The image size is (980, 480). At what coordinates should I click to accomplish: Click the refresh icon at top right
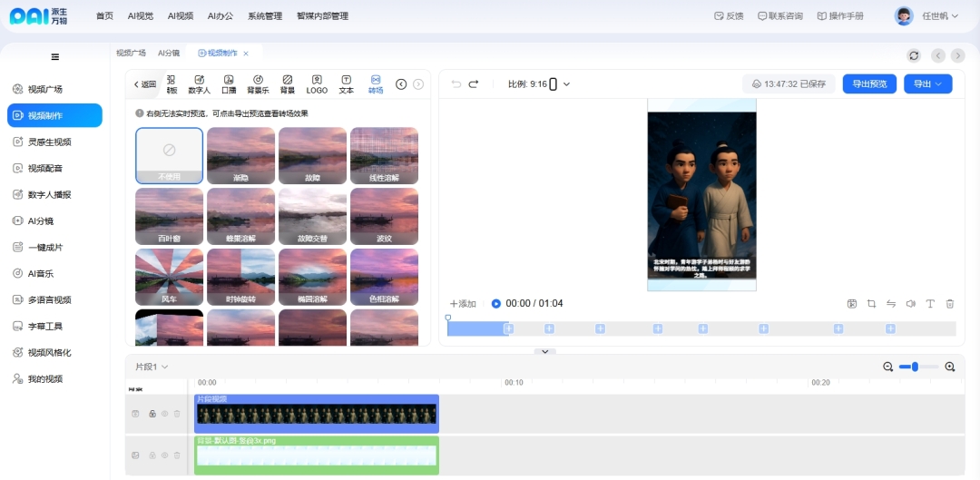[914, 55]
